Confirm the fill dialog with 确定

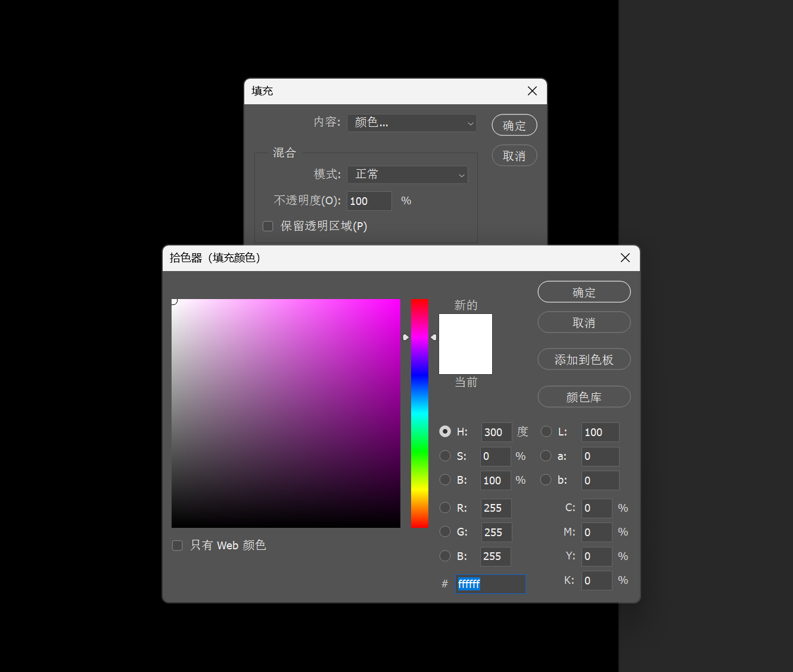(x=514, y=125)
